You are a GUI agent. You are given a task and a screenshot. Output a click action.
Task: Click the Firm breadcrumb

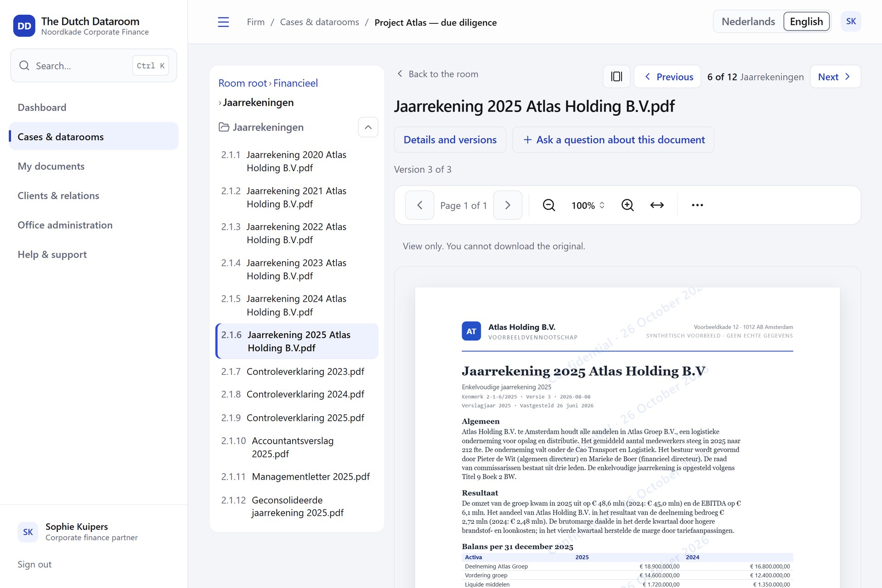point(256,22)
